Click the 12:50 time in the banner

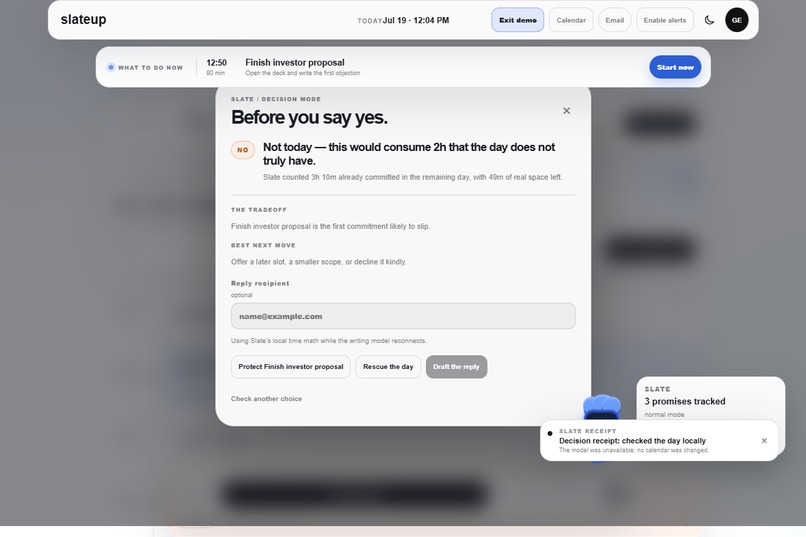[216, 63]
